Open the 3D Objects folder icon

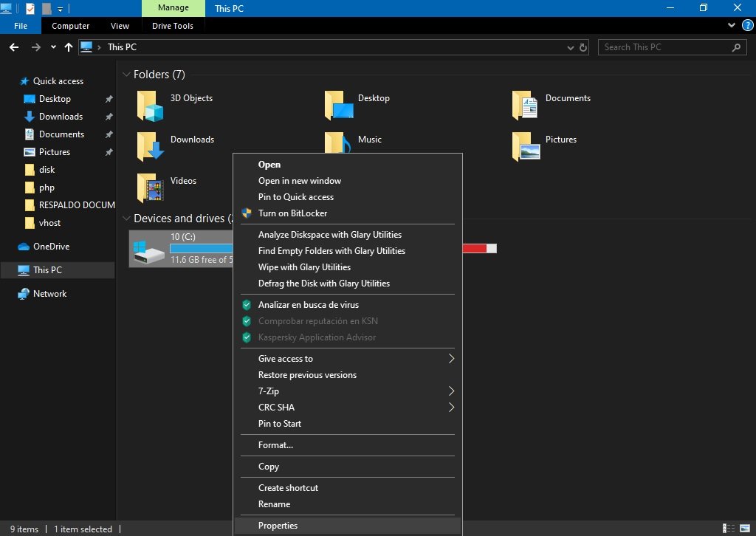click(x=150, y=106)
